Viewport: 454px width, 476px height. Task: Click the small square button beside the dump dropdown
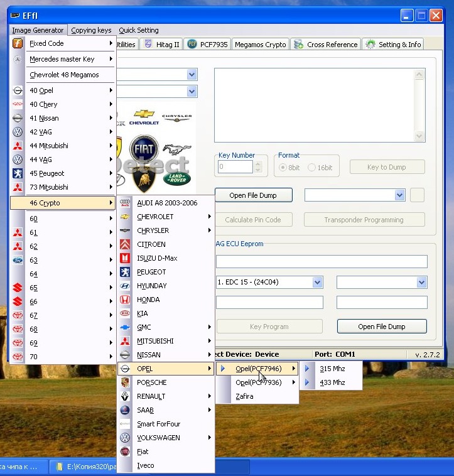point(417,195)
